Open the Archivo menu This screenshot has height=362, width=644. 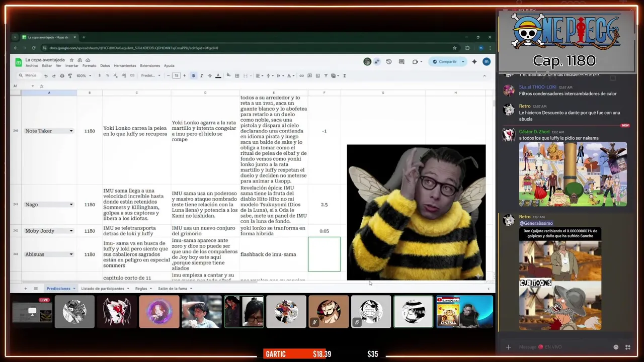pyautogui.click(x=32, y=66)
